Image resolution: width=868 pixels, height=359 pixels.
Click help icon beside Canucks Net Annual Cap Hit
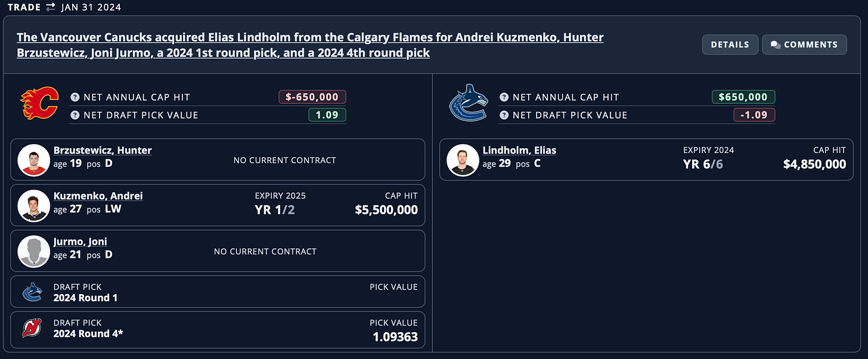point(504,97)
